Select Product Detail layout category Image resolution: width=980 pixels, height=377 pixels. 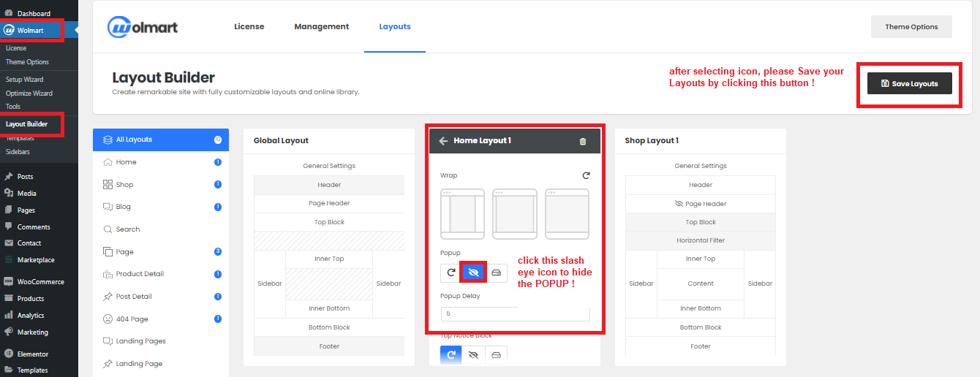(161, 274)
